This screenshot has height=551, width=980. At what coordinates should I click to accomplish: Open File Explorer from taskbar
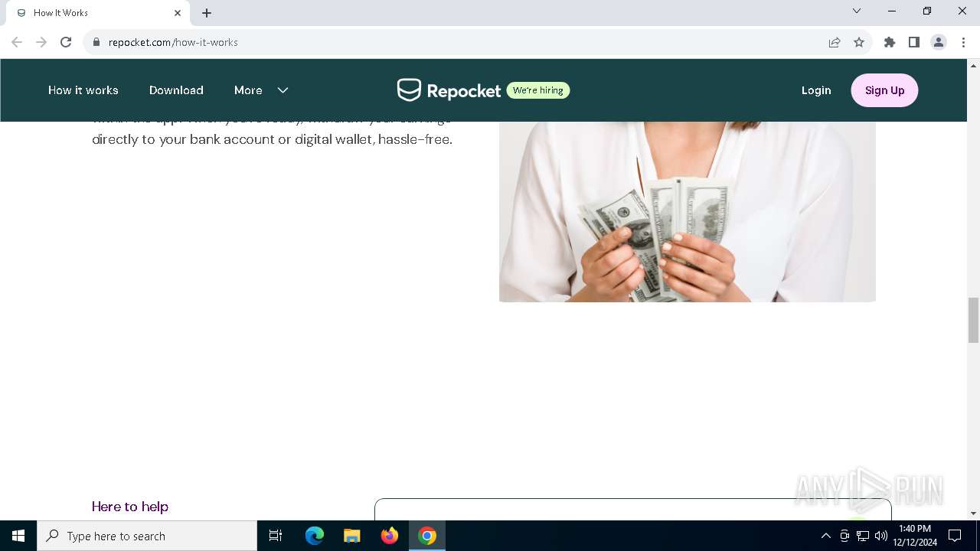tap(352, 536)
